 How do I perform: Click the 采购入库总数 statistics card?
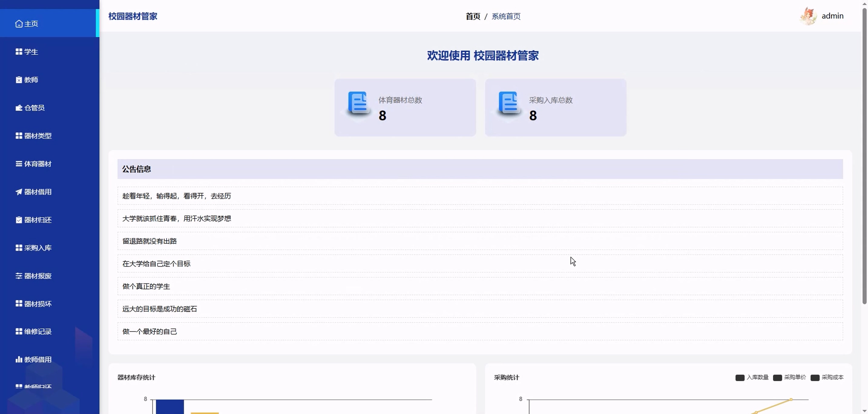click(x=555, y=108)
